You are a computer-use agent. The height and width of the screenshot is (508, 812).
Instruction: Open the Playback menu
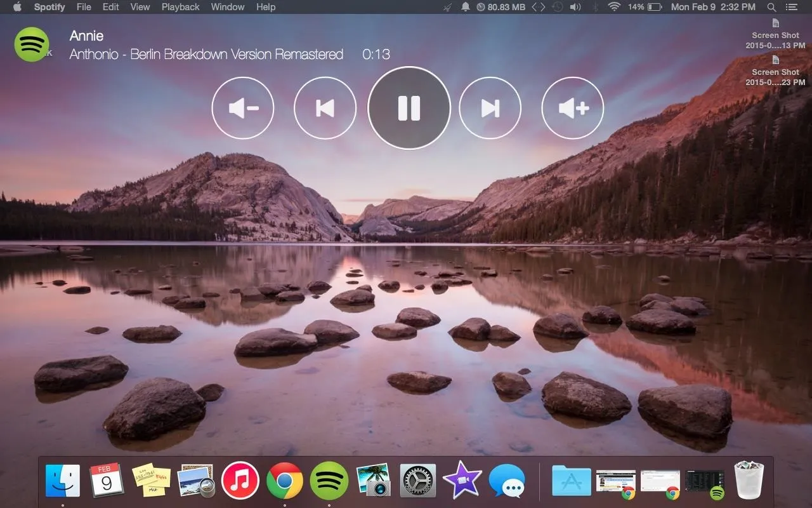click(181, 7)
